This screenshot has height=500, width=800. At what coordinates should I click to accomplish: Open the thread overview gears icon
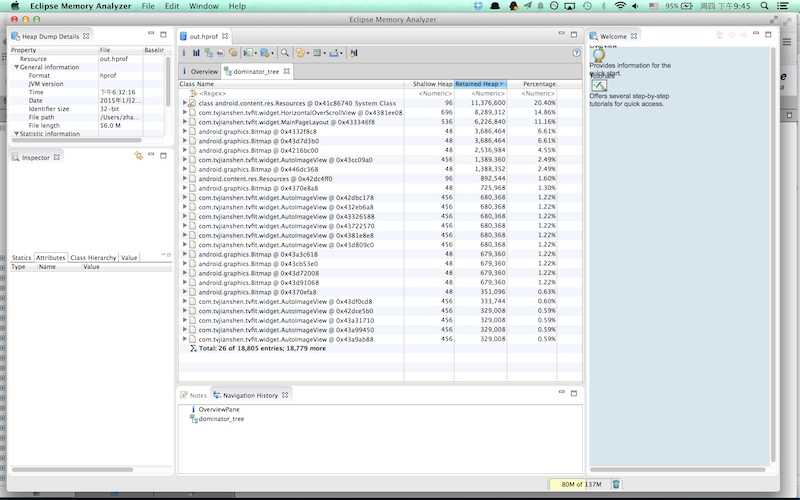pyautogui.click(x=233, y=53)
